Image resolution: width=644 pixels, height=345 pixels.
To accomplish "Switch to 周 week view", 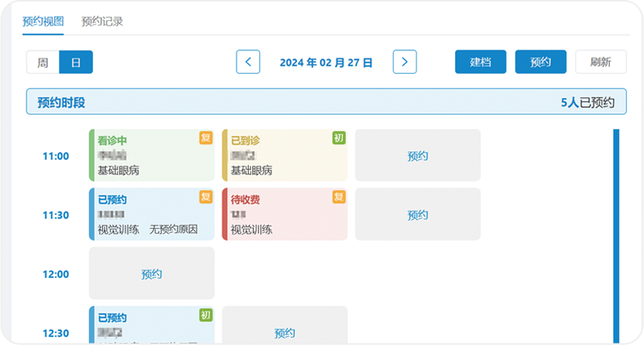I will pyautogui.click(x=43, y=63).
